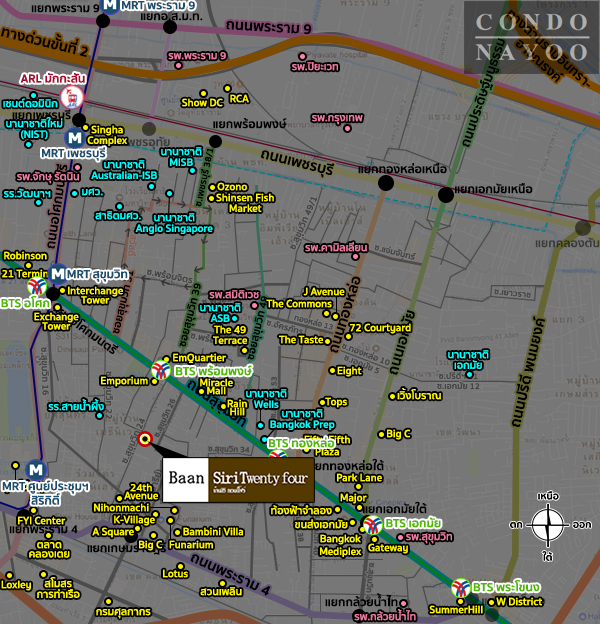The width and height of the screenshot is (600, 624).
Task: Click the กรมศุลกากร label
Action: click(123, 611)
